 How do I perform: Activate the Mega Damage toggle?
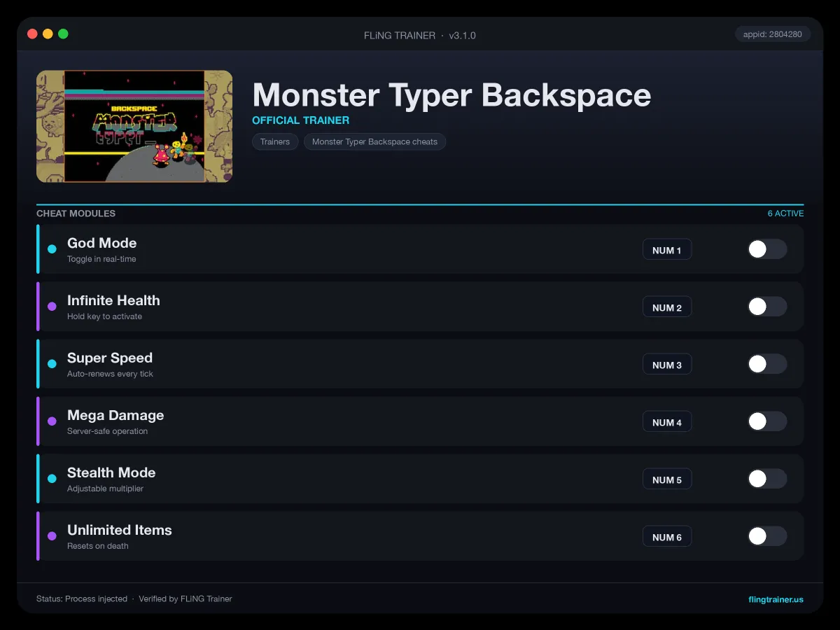pos(767,421)
